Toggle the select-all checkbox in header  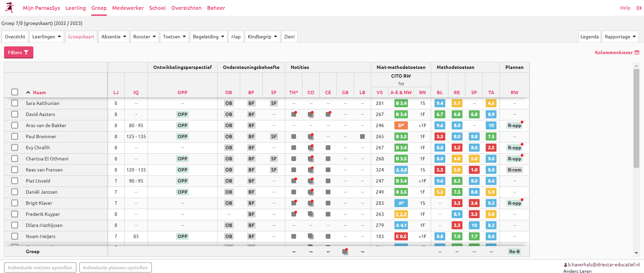pos(14,92)
